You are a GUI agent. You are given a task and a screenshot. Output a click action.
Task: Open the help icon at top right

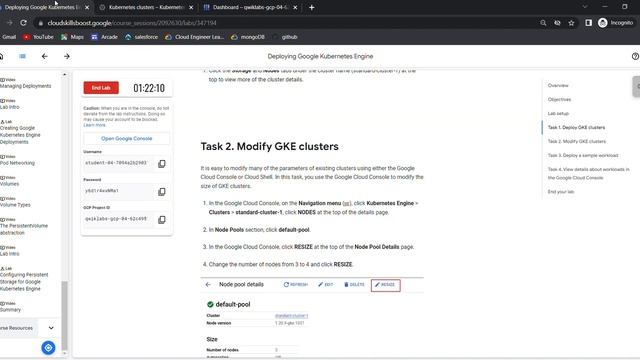click(635, 56)
